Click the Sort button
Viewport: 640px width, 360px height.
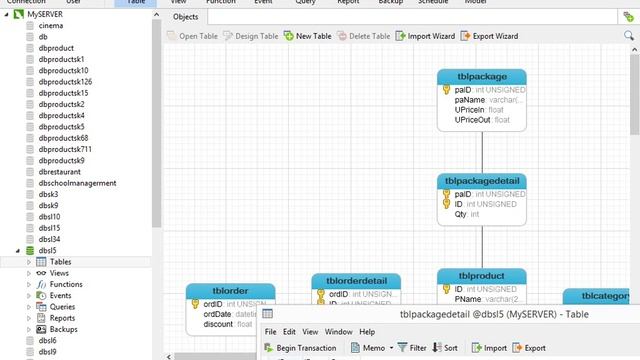click(x=445, y=348)
